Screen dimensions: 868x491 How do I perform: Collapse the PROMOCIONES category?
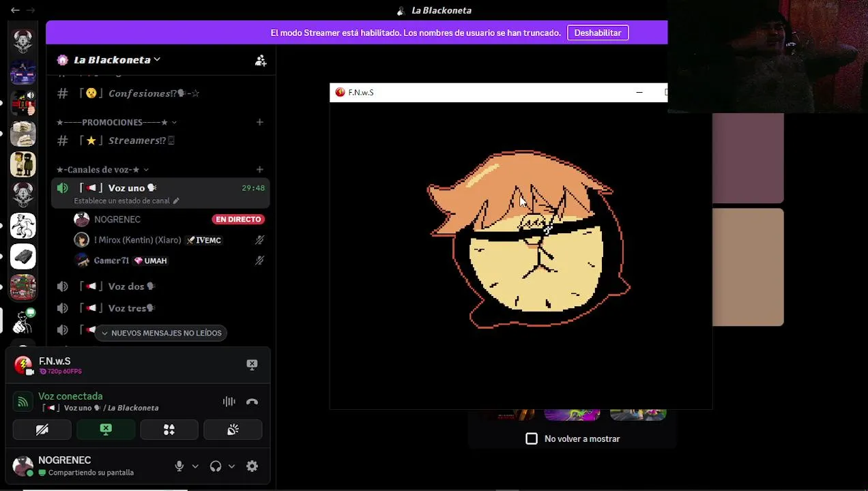point(117,122)
